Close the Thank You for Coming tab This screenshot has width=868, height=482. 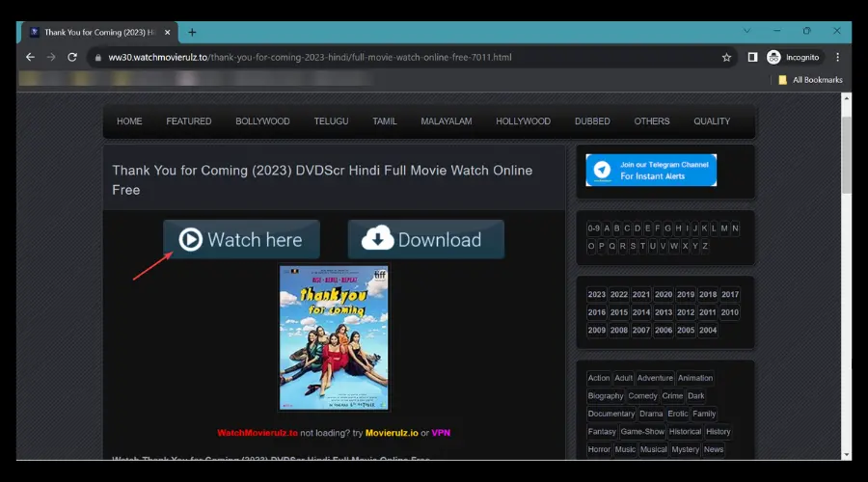167,32
